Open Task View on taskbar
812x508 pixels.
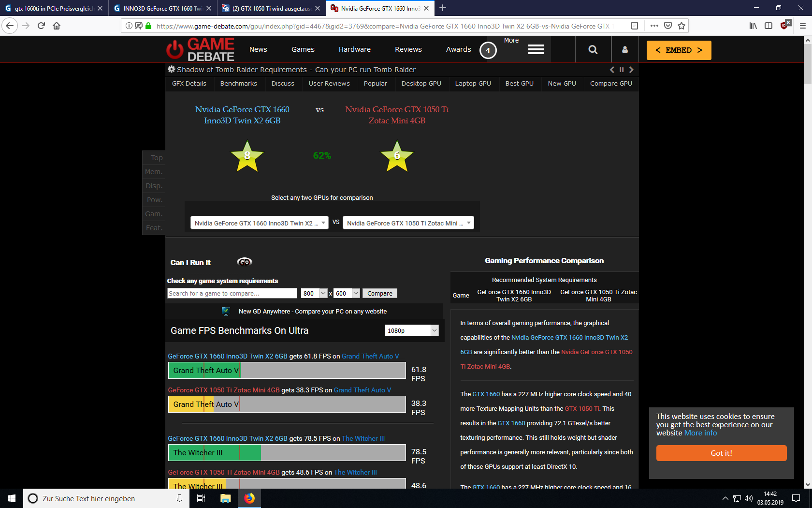[x=201, y=498]
